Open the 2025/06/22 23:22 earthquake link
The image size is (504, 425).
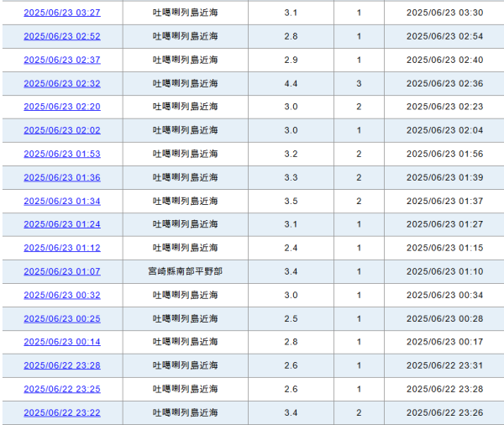point(62,412)
